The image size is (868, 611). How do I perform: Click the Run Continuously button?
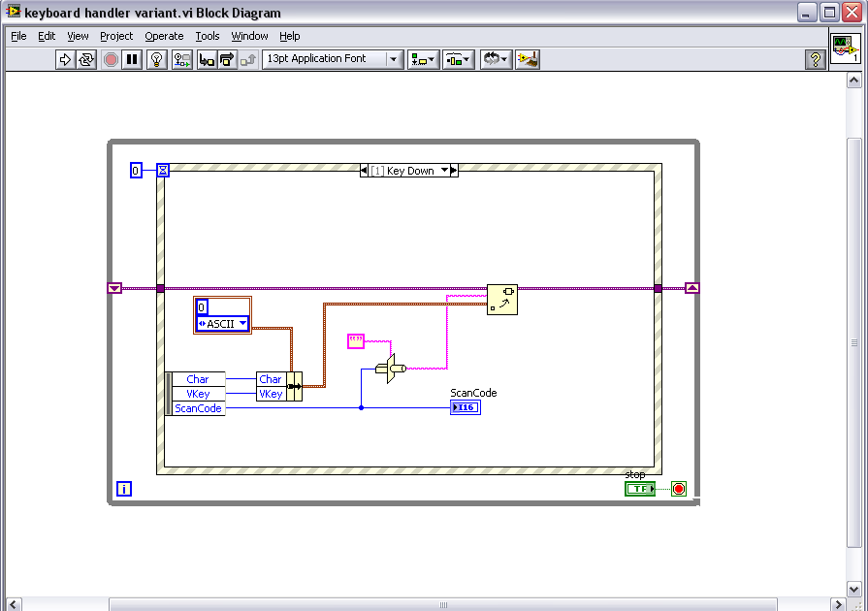click(x=84, y=59)
